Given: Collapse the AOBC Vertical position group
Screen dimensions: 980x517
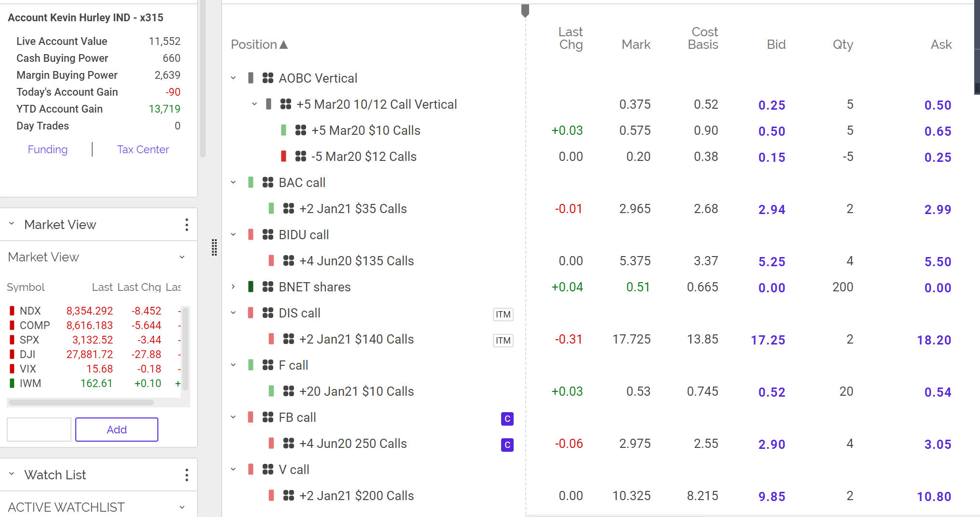Looking at the screenshot, I should coord(234,78).
